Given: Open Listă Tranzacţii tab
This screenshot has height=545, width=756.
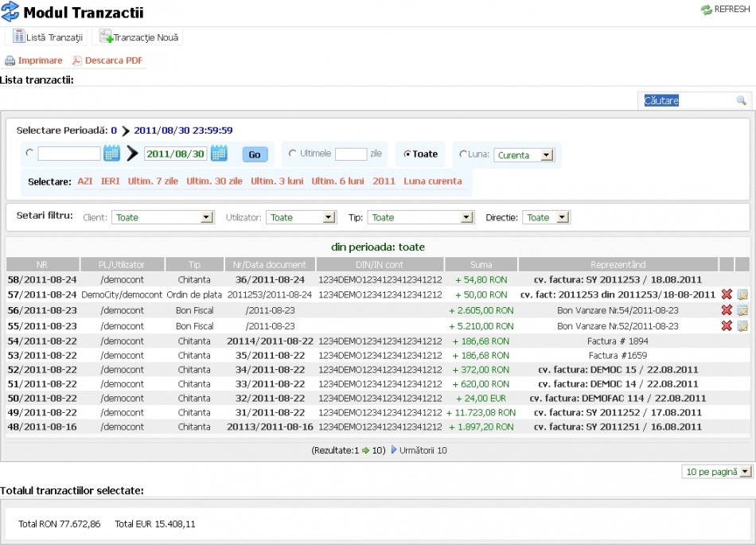Looking at the screenshot, I should pyautogui.click(x=48, y=37).
